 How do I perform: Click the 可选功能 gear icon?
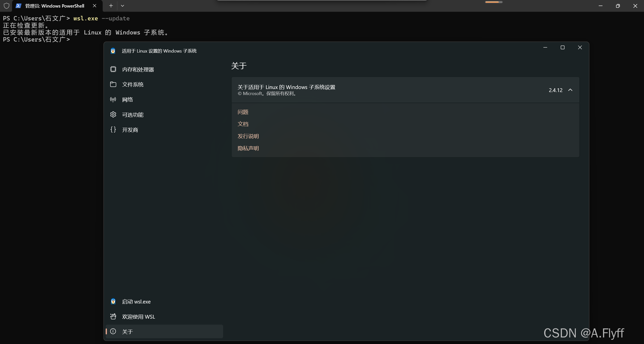pos(113,115)
